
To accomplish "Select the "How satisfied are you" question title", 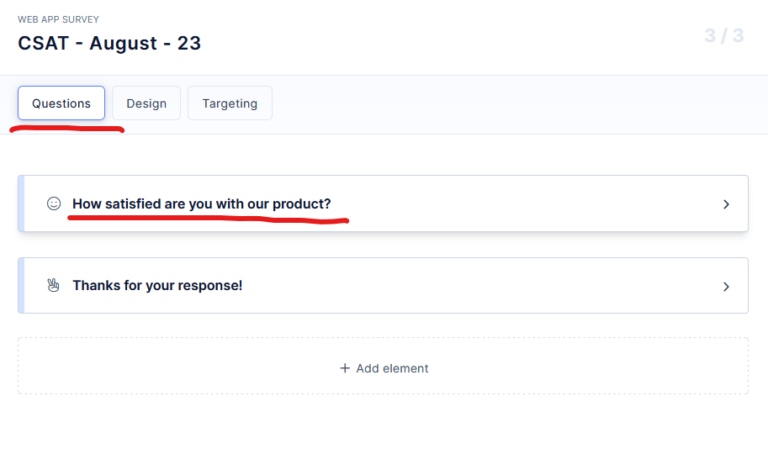I will [x=201, y=204].
